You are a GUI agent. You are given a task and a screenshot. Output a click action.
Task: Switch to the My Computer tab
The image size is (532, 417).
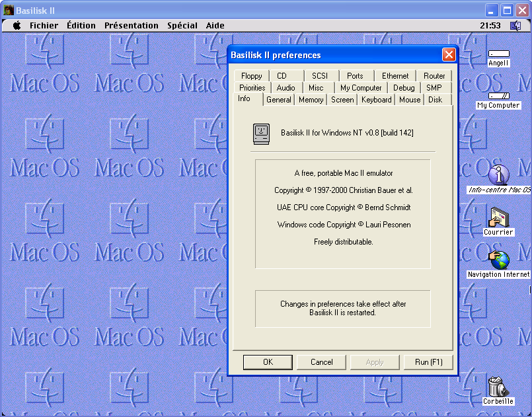361,87
